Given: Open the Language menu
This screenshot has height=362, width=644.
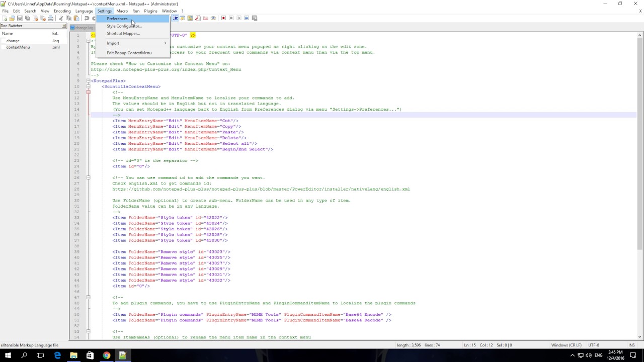Looking at the screenshot, I should click(84, 11).
